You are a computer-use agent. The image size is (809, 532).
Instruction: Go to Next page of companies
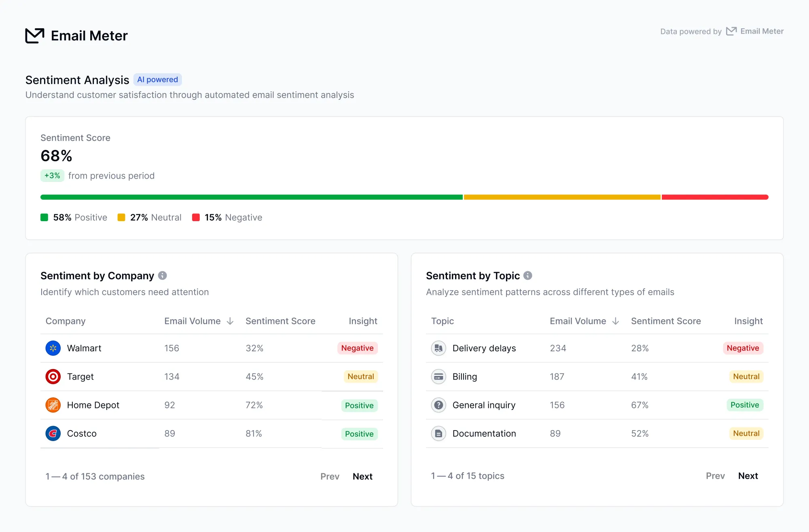tap(362, 477)
